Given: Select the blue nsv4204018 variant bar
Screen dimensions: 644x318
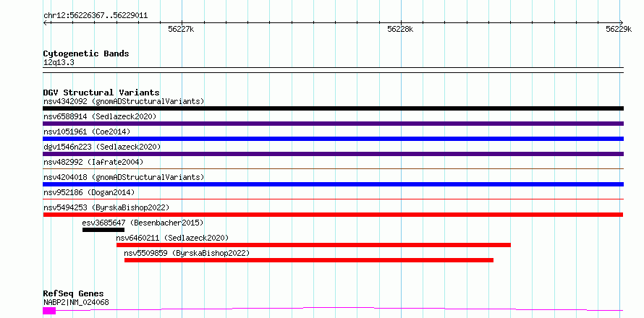Looking at the screenshot, I should click(x=333, y=184).
